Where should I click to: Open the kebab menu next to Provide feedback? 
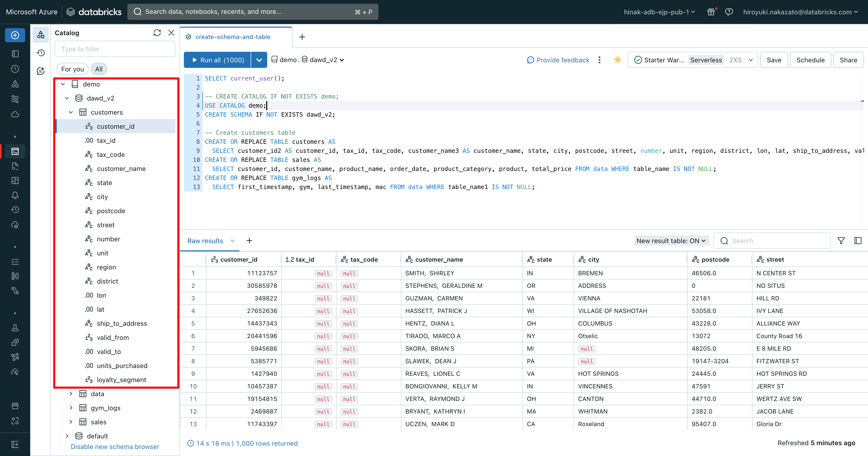tap(599, 60)
